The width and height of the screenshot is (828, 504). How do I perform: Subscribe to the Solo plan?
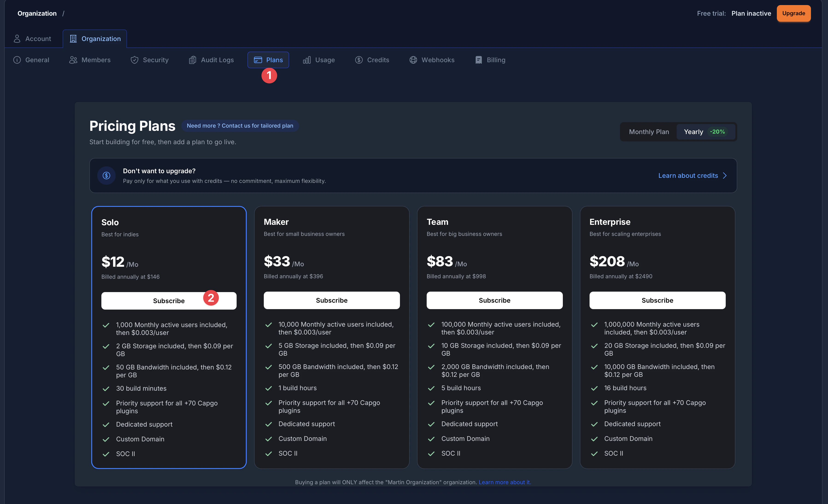(x=169, y=300)
